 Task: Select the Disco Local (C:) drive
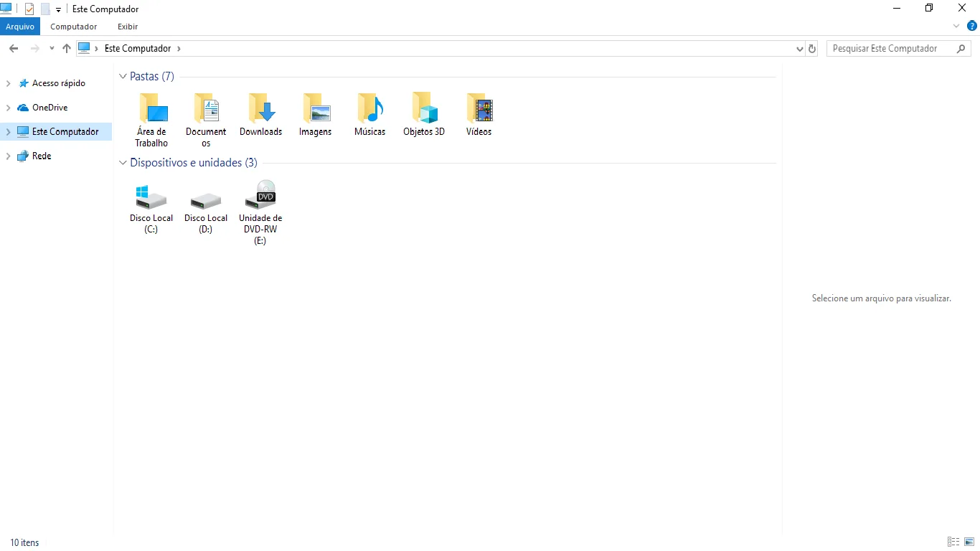pyautogui.click(x=151, y=207)
